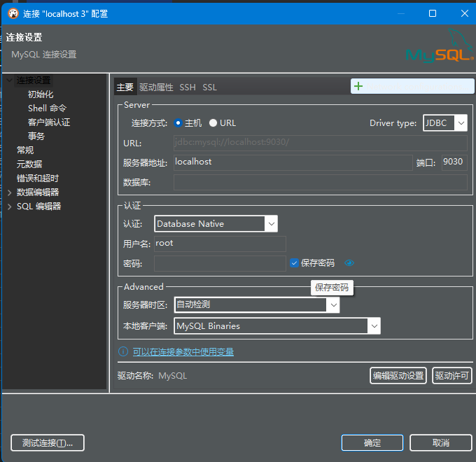This screenshot has width=476, height=462.
Task: Expand the 数据编辑器 tree node
Action: pos(9,192)
